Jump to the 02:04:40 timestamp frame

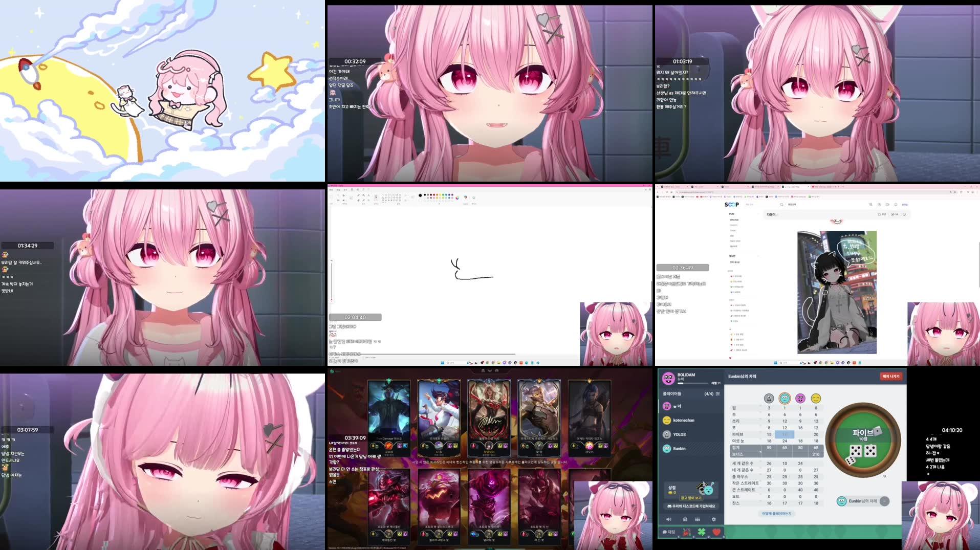[490, 275]
